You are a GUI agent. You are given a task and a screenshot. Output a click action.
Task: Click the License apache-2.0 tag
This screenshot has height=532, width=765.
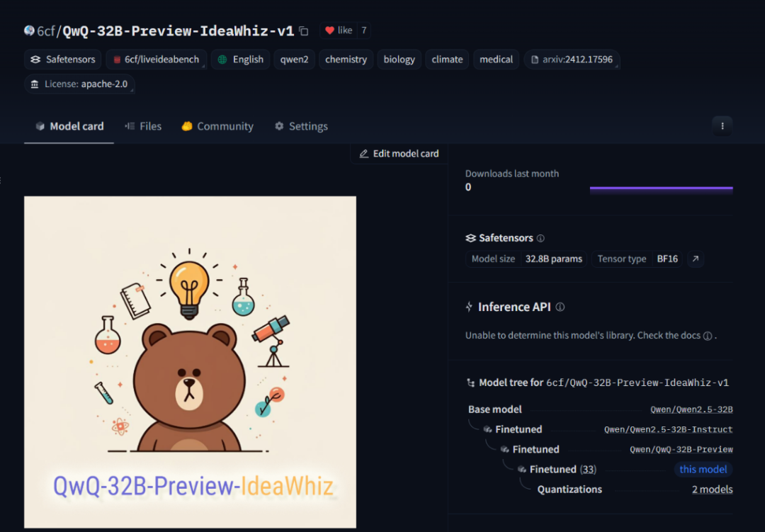(79, 84)
